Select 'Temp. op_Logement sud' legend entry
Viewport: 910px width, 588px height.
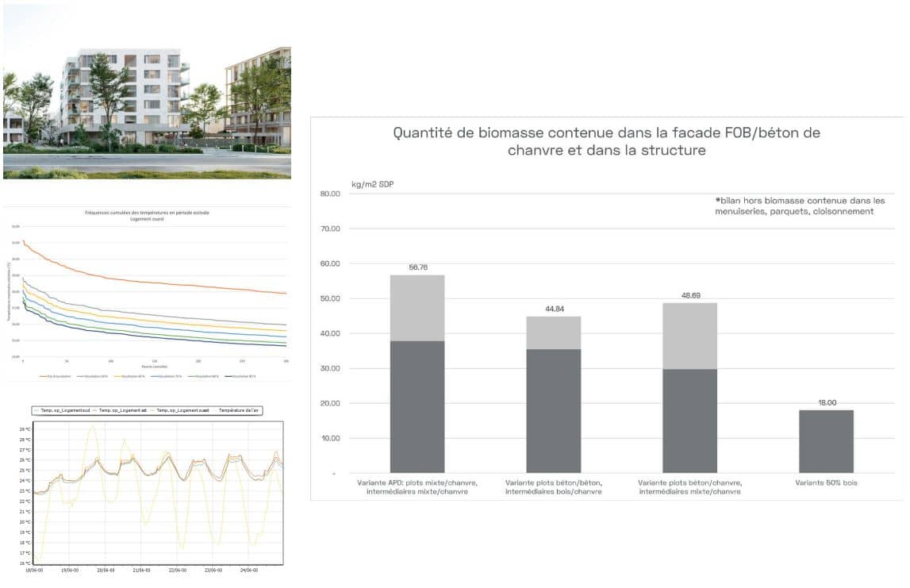[62, 410]
